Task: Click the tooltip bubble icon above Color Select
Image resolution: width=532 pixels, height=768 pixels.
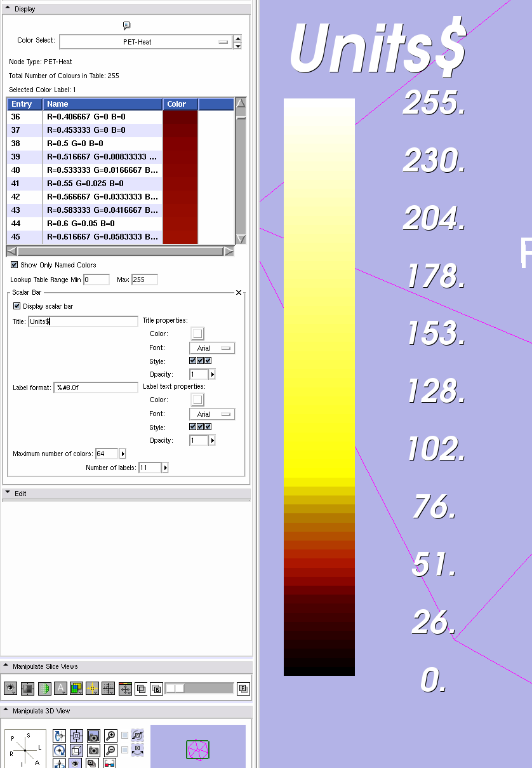Action: coord(126,25)
